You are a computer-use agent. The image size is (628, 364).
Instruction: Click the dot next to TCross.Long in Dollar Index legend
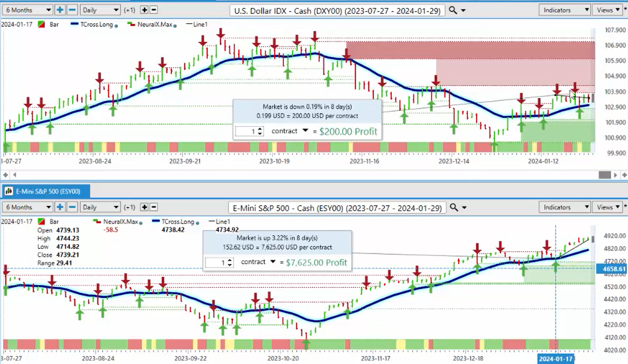(116, 26)
